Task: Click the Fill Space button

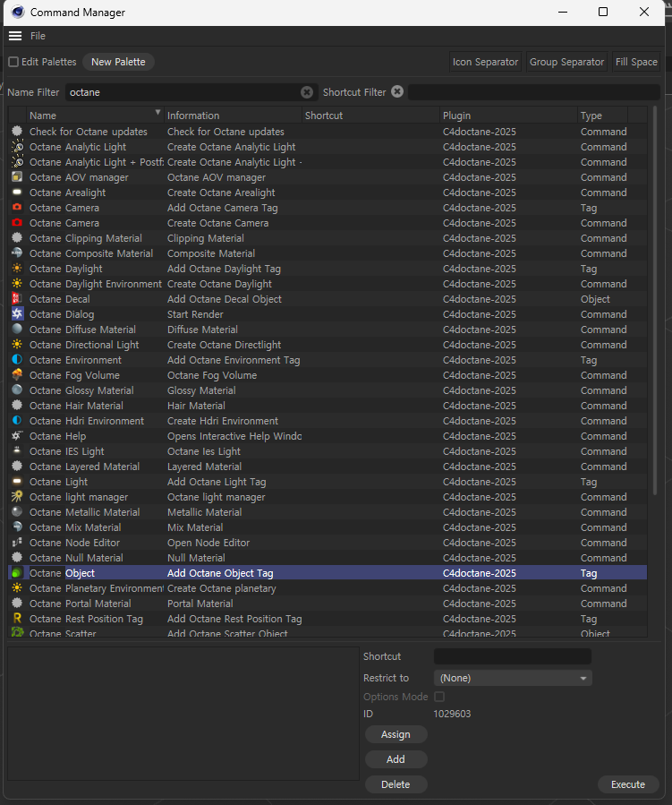Action: [636, 62]
